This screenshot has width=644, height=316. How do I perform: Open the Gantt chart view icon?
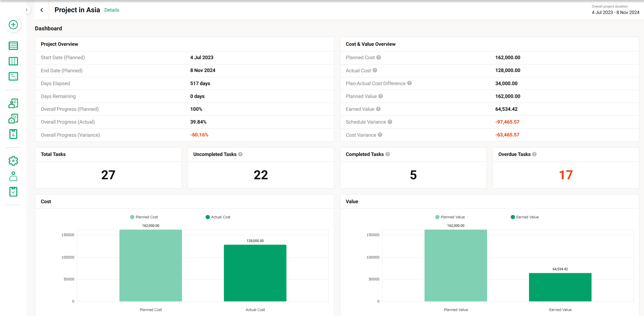(x=13, y=76)
